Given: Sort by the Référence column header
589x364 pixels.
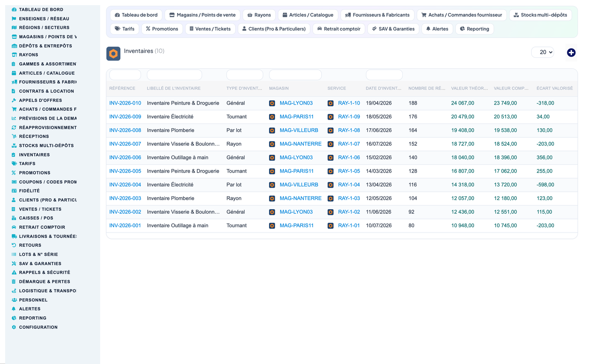Looking at the screenshot, I should tap(122, 88).
